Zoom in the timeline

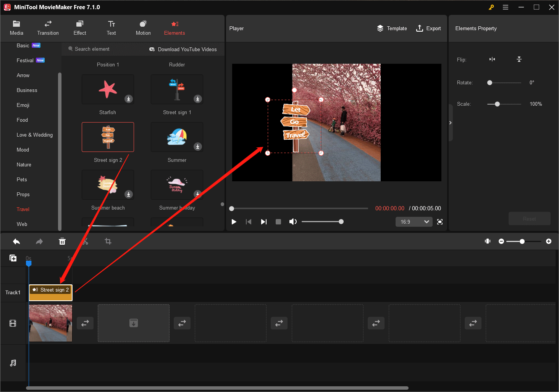pyautogui.click(x=549, y=241)
